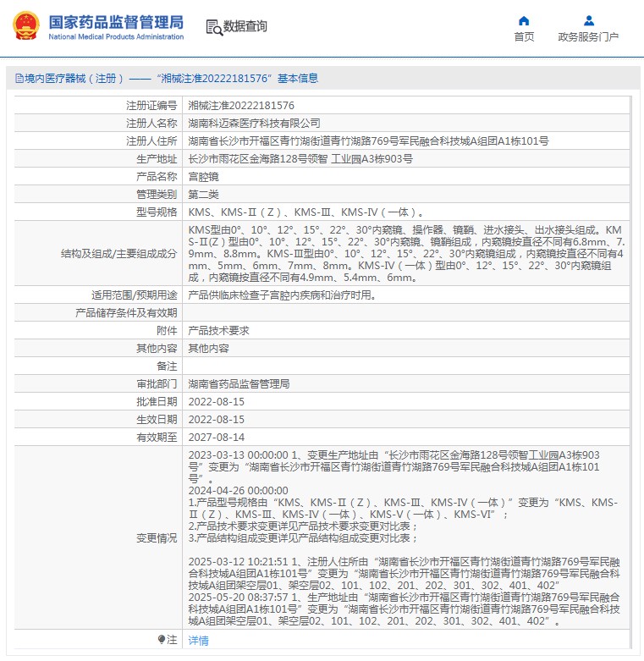
Task: Click the 结构及组成 description text
Action: coord(406,253)
